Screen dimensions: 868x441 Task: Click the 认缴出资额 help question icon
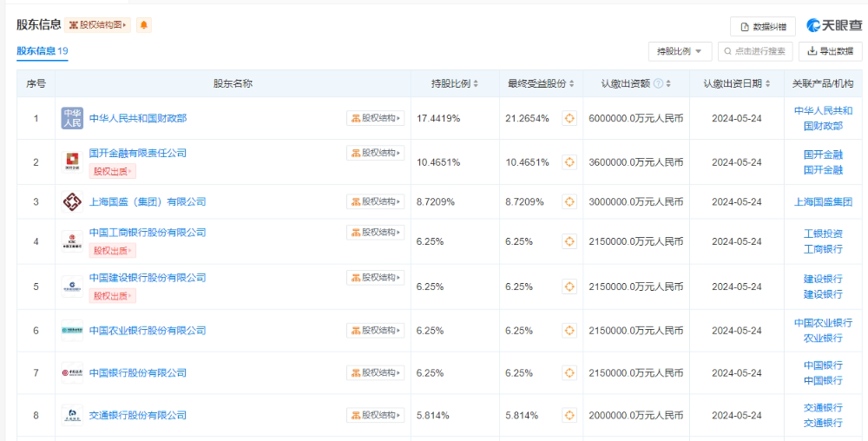pyautogui.click(x=658, y=84)
